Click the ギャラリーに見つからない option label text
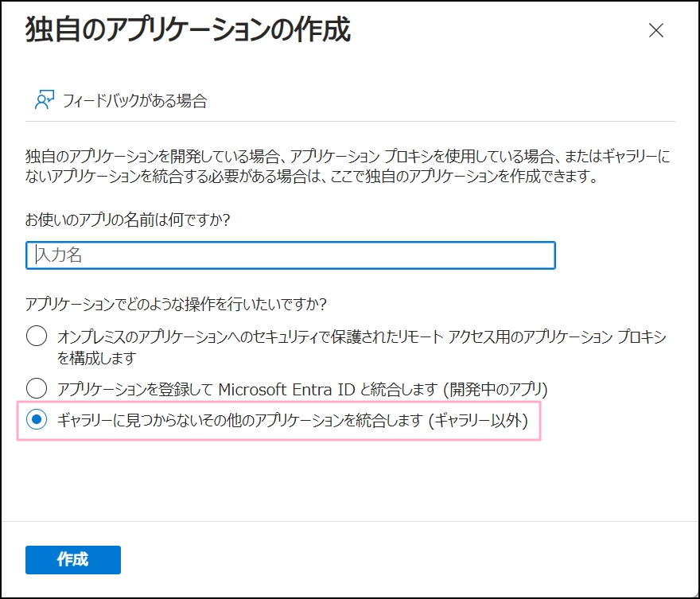The image size is (700, 599). [x=239, y=421]
